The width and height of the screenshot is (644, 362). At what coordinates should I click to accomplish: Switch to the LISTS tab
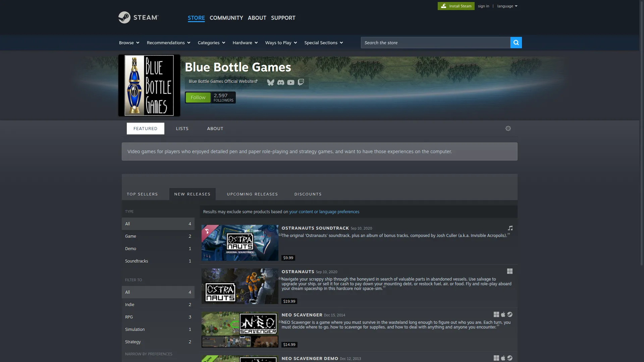coord(182,128)
